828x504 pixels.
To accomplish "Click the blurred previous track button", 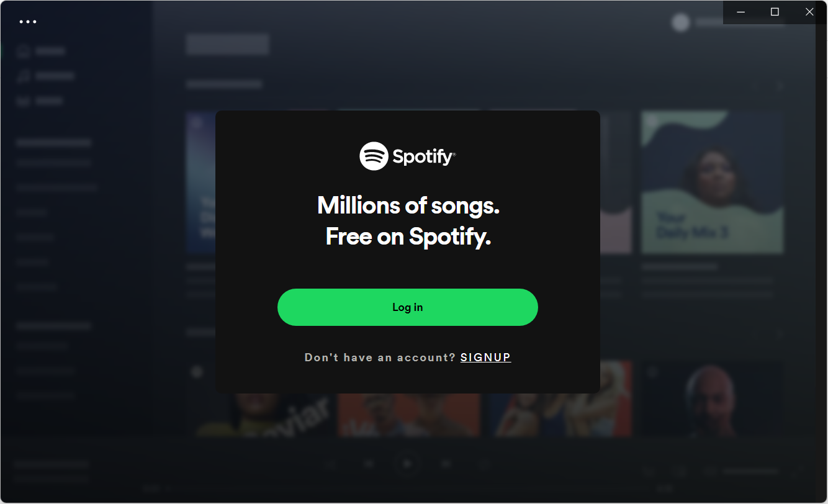I will [x=369, y=464].
